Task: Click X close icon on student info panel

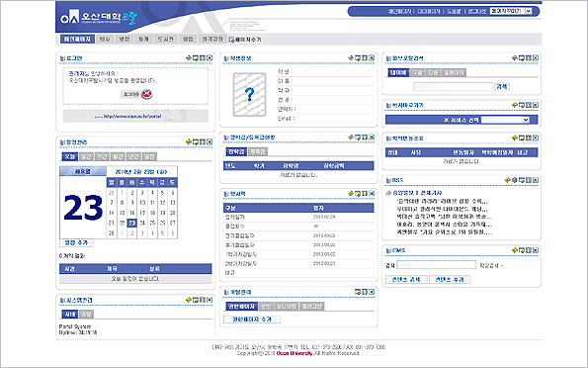Action: (x=372, y=57)
